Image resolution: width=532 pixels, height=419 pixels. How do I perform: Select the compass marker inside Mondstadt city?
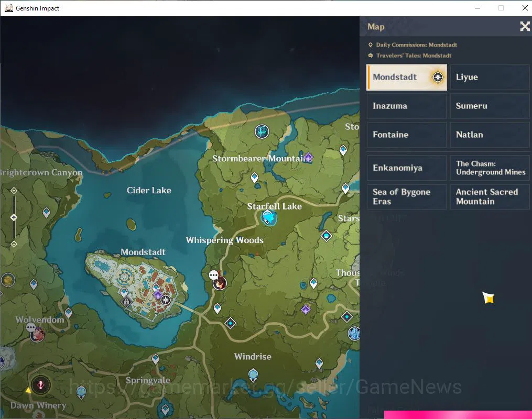tap(166, 300)
